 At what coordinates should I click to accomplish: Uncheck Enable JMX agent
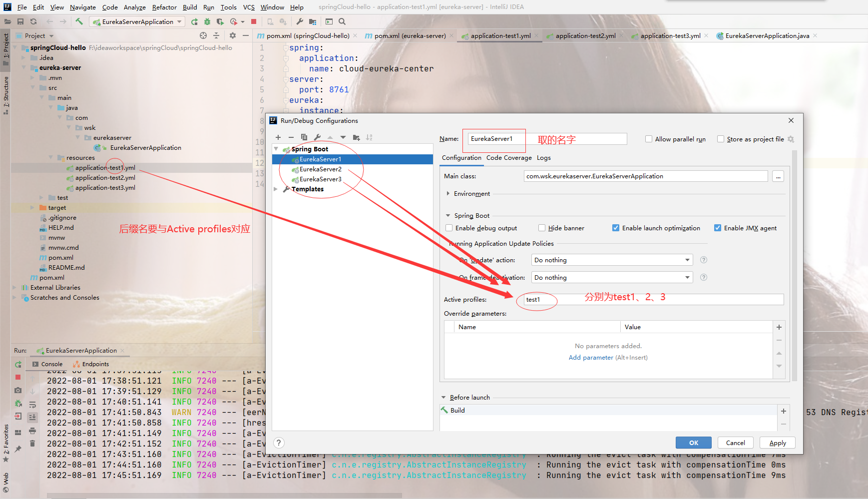coord(718,228)
